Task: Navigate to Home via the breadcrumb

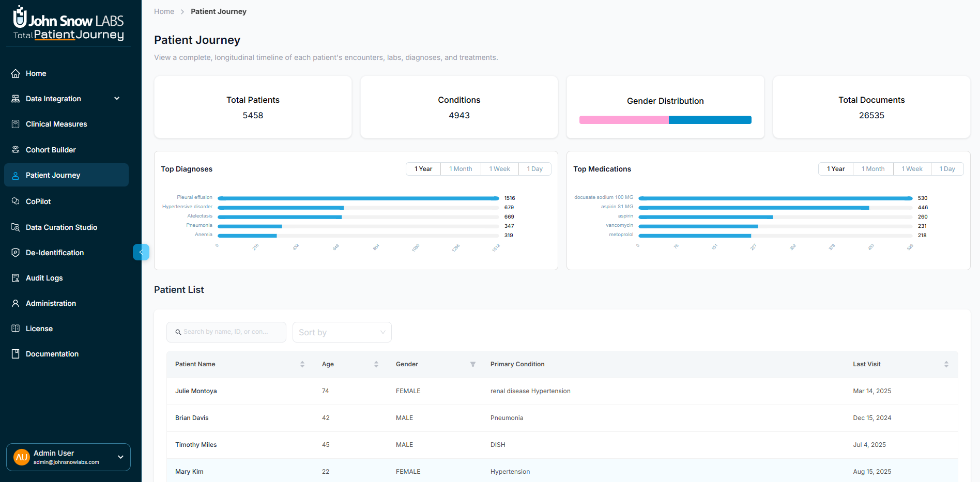Action: (164, 11)
